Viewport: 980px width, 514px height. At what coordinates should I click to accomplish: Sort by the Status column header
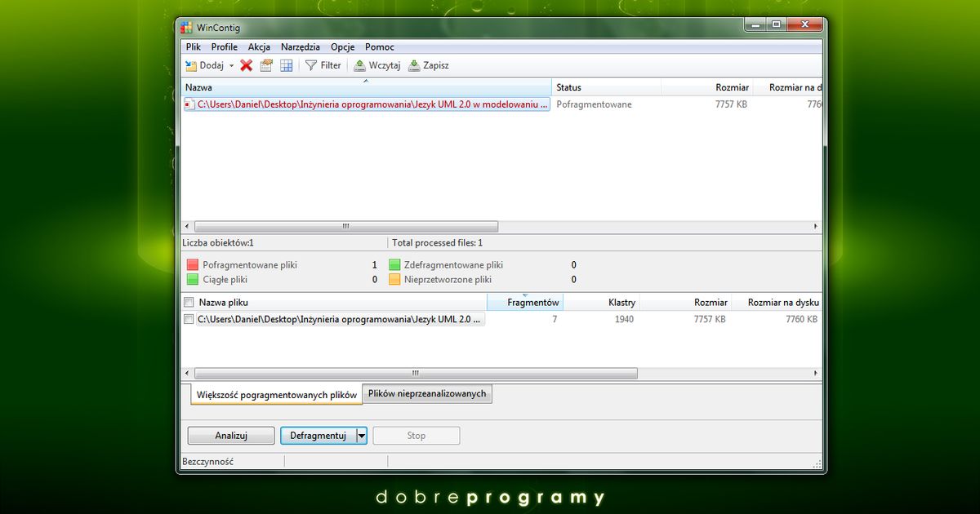click(x=607, y=87)
